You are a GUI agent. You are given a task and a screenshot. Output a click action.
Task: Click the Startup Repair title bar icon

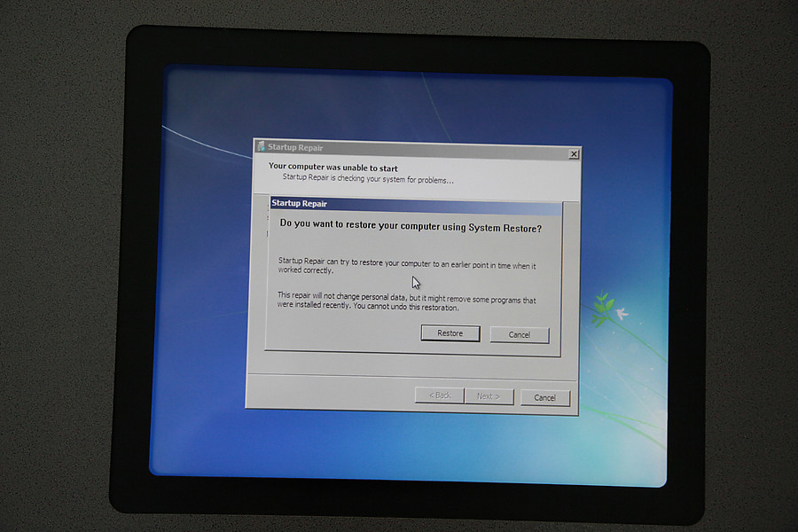coord(261,146)
